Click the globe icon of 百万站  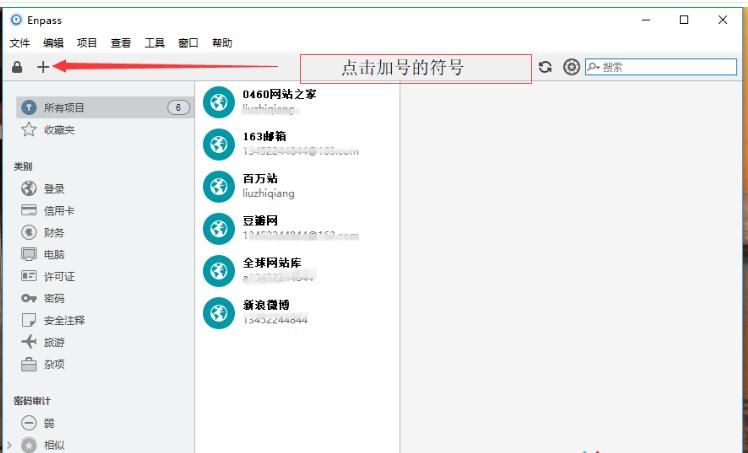click(218, 186)
